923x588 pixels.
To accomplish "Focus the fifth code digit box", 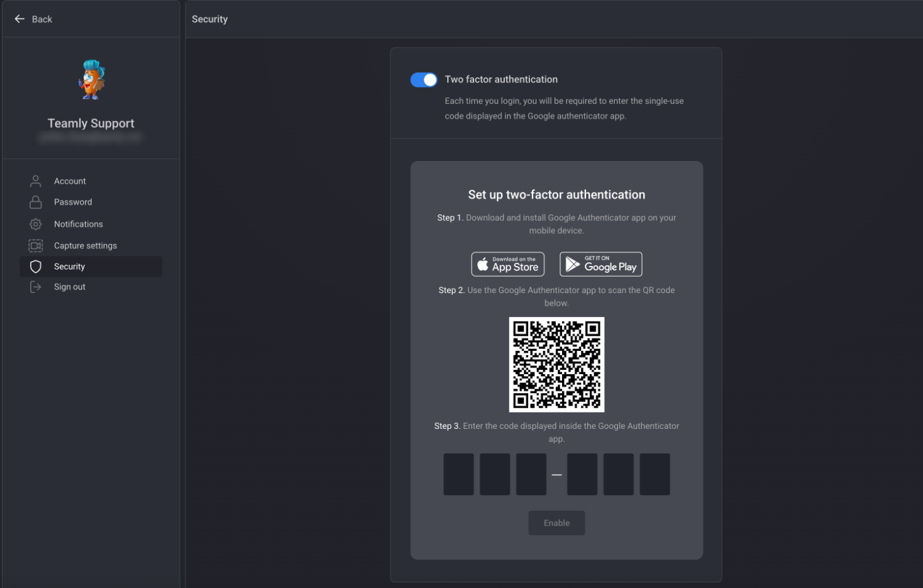I will tap(619, 474).
